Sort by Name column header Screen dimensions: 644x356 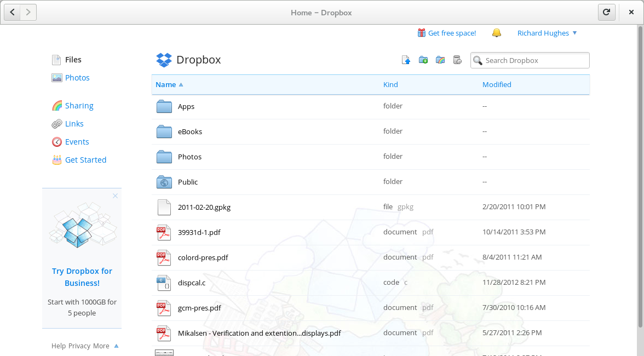pyautogui.click(x=169, y=84)
